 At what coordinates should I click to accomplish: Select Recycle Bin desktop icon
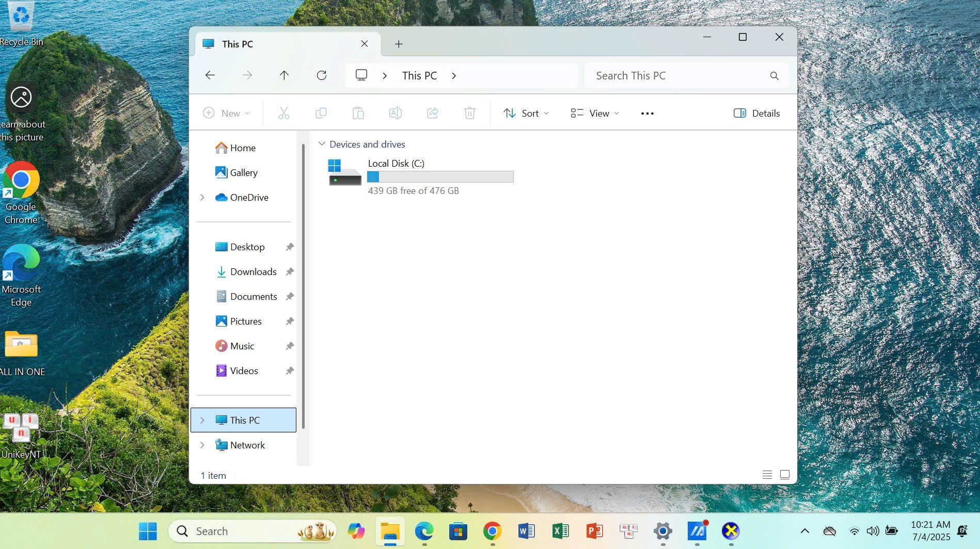[x=21, y=24]
